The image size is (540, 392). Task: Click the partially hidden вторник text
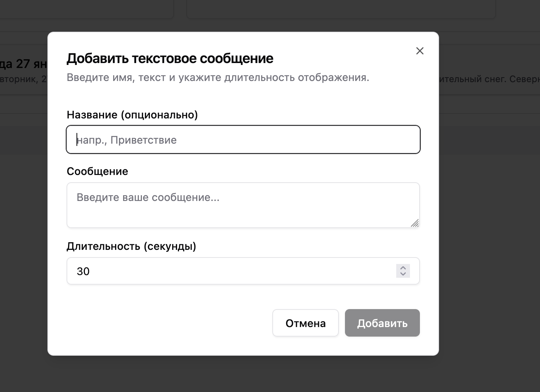click(23, 79)
